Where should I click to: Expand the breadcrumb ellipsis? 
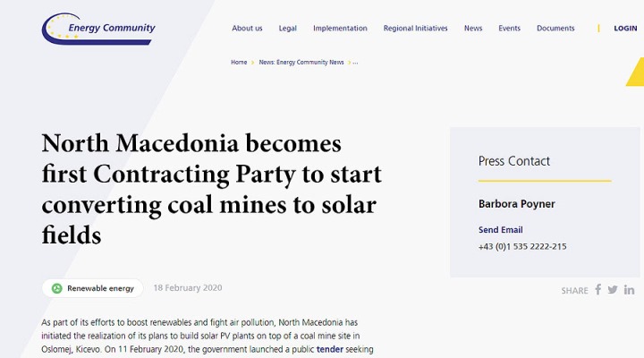(355, 63)
